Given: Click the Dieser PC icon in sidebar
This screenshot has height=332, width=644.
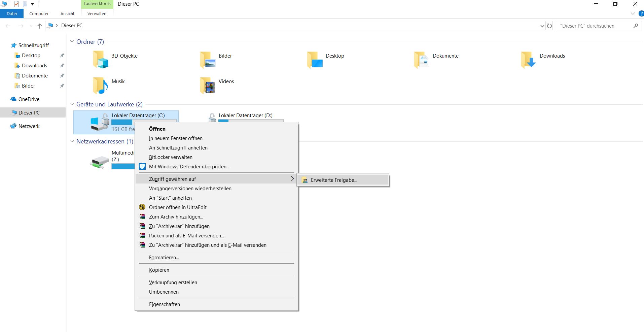Looking at the screenshot, I should point(14,112).
